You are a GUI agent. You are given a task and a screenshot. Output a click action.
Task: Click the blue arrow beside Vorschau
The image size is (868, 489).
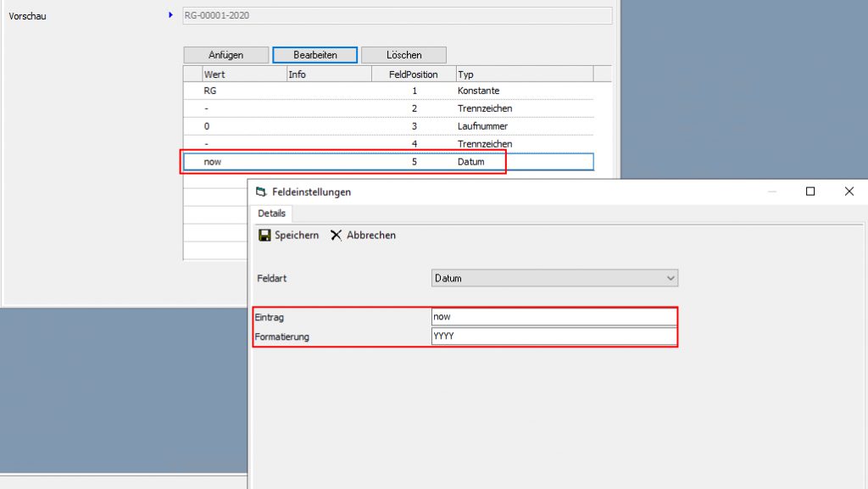point(170,15)
